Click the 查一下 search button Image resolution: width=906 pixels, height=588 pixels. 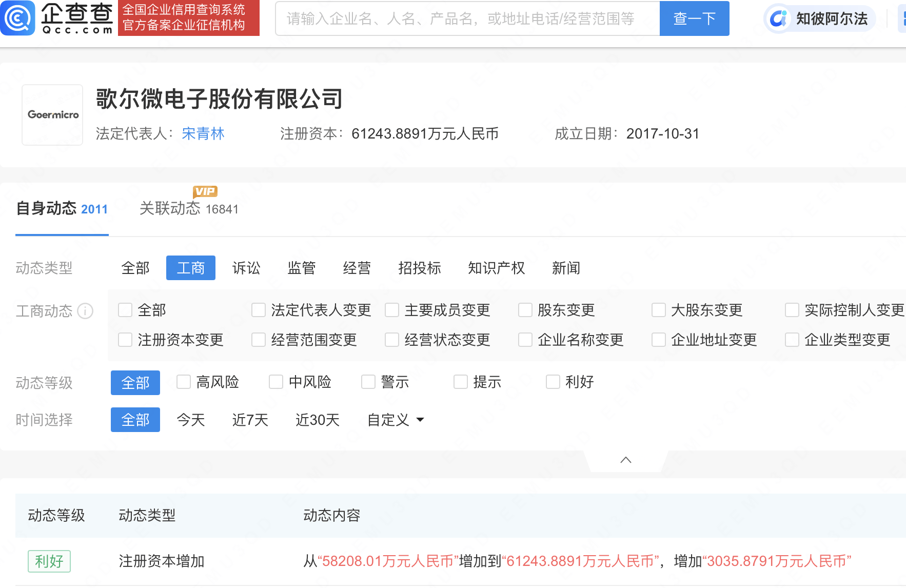(694, 18)
